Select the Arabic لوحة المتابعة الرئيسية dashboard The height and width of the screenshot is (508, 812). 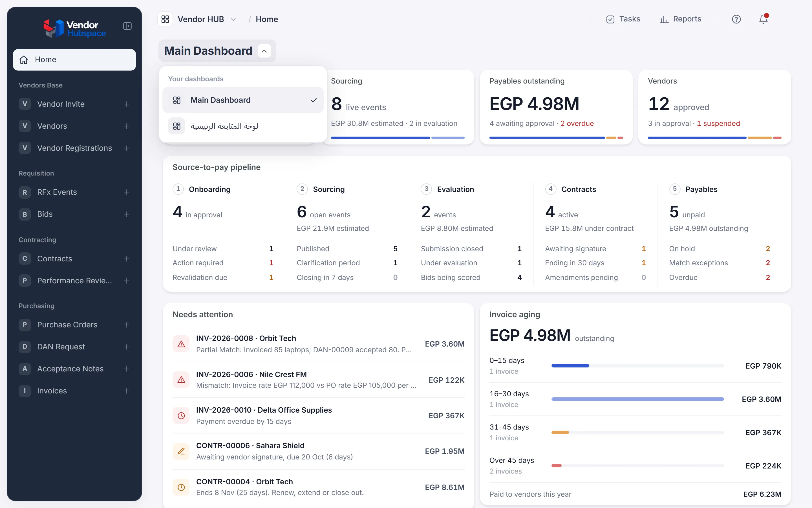(x=243, y=126)
